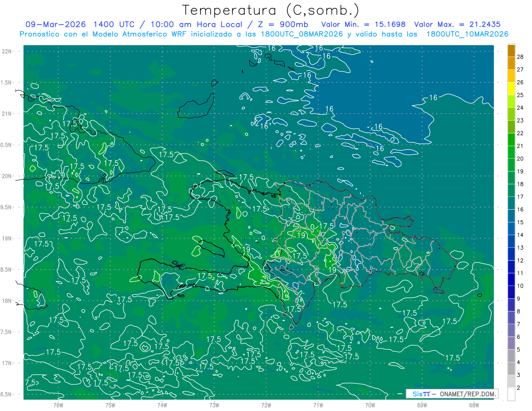Click the title "Temperatura (C,somb.)"
The height and width of the screenshot is (411, 532).
click(x=271, y=10)
